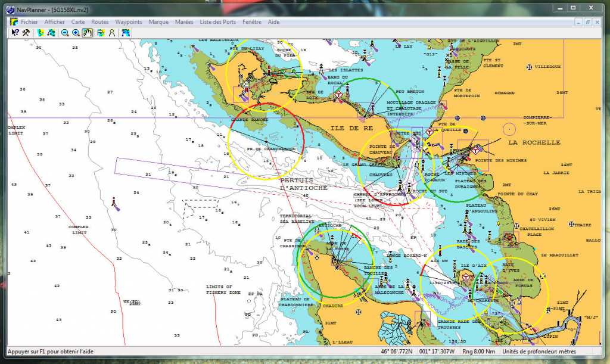Open the Marque menu
The width and height of the screenshot is (610, 364).
pyautogui.click(x=158, y=22)
